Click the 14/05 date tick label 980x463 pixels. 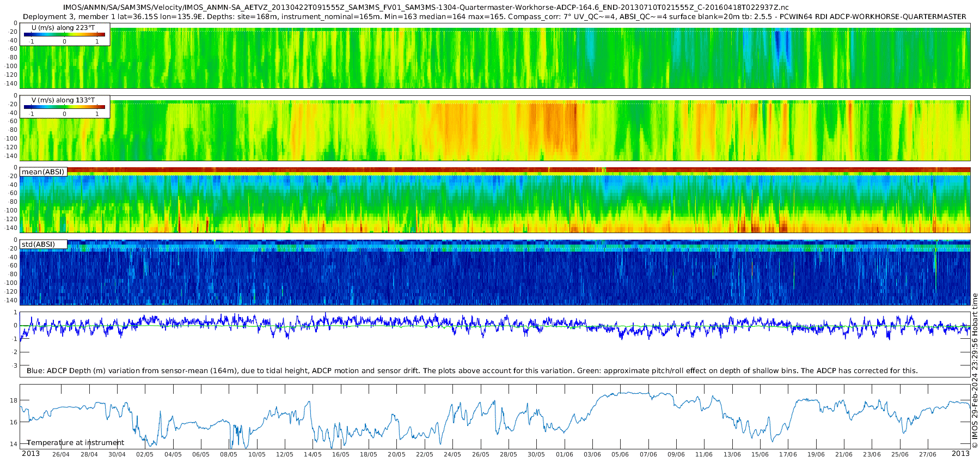(x=313, y=454)
